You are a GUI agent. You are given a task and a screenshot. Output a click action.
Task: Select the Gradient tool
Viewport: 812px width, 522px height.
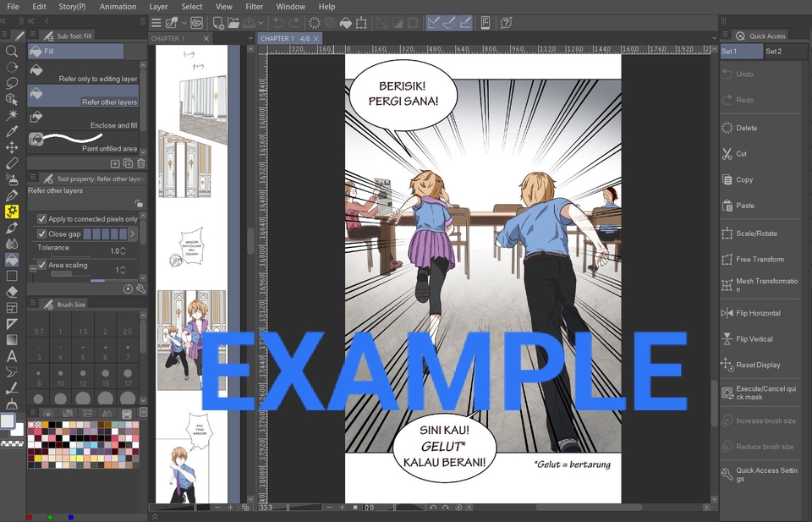pyautogui.click(x=12, y=340)
